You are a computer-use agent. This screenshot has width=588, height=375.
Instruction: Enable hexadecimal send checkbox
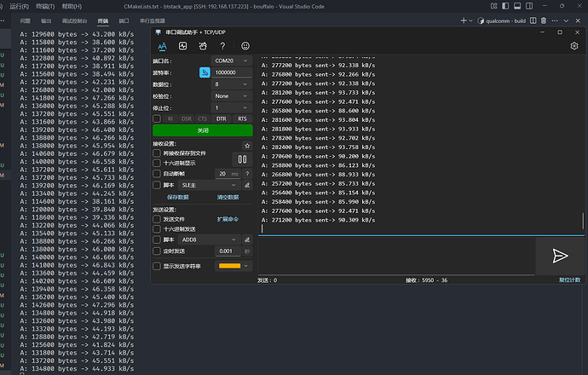pyautogui.click(x=157, y=228)
